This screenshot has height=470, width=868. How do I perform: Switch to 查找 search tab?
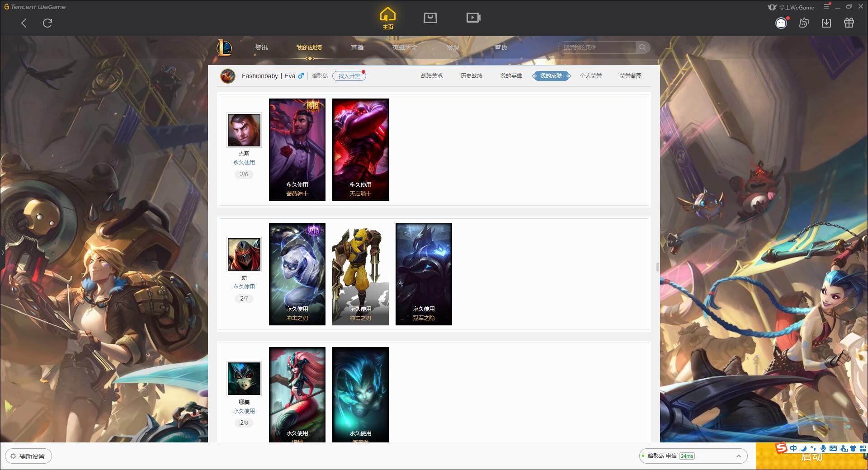[501, 47]
